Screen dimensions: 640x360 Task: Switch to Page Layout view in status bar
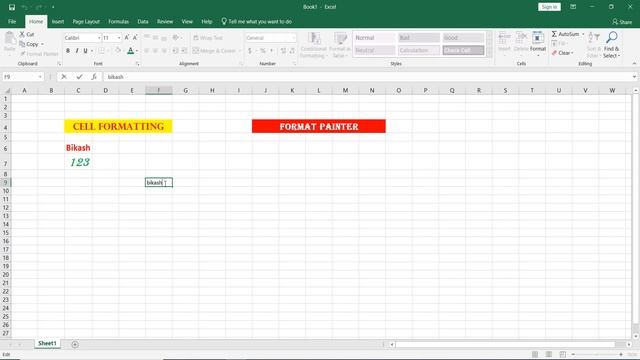549,354
